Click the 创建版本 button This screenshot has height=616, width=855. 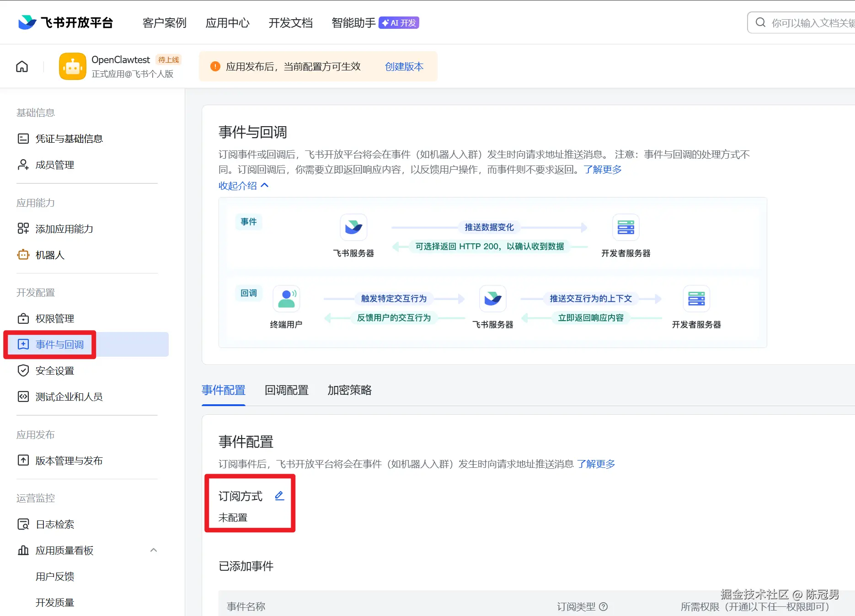click(x=404, y=66)
